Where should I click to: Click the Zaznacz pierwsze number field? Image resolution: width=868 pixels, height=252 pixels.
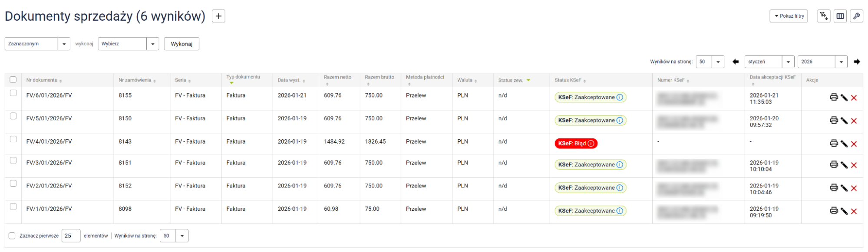coord(70,236)
